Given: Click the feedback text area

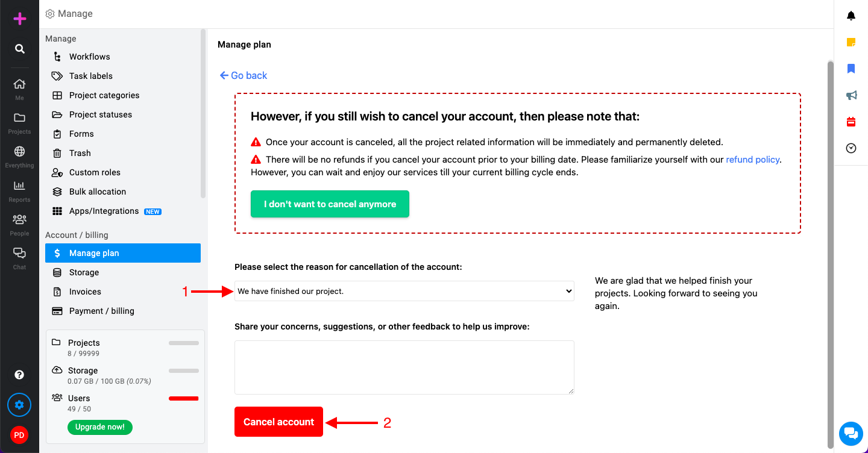Looking at the screenshot, I should (404, 367).
